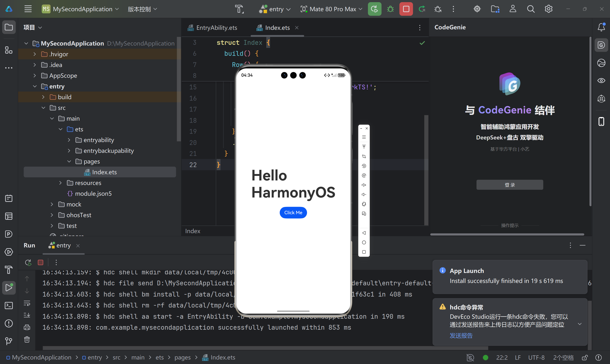Collapse the entry module node
Image resolution: width=610 pixels, height=364 pixels.
click(x=35, y=86)
